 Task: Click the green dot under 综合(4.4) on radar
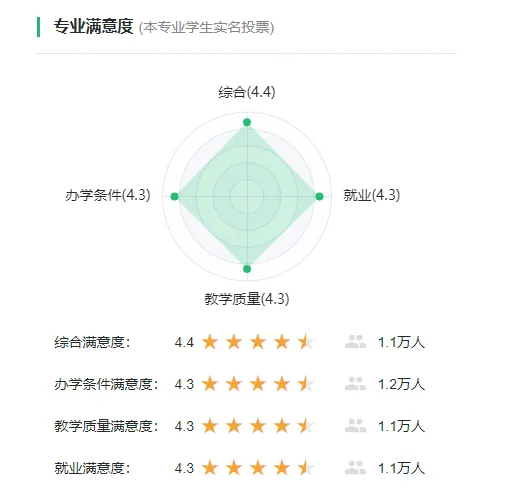(247, 122)
